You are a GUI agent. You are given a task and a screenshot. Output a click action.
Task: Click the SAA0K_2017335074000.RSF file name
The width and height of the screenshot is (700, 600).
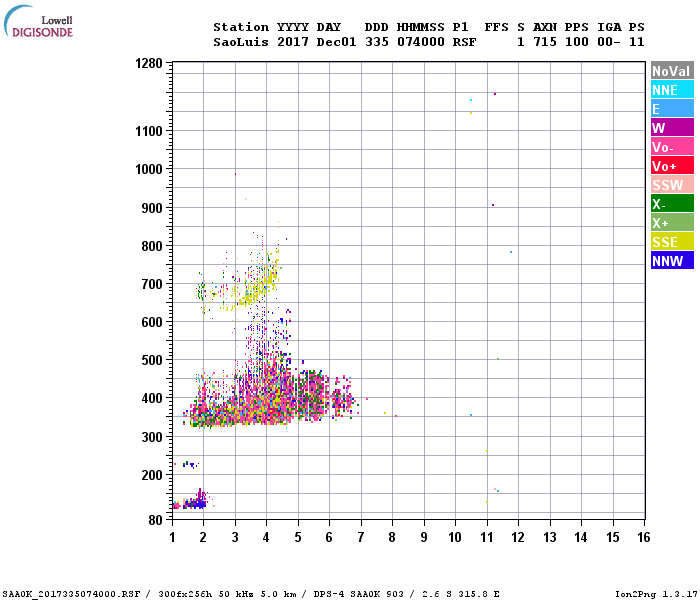click(x=71, y=594)
